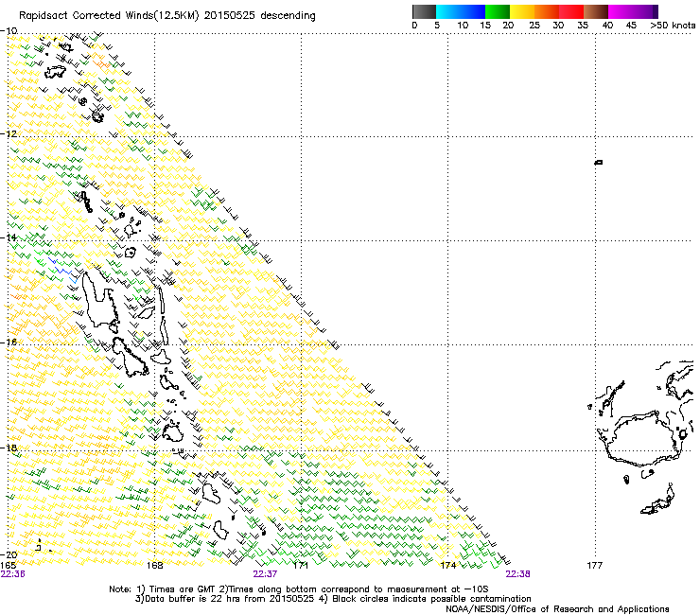Click the brown 35–40 knots color swatch
700x615 pixels.
point(596,11)
